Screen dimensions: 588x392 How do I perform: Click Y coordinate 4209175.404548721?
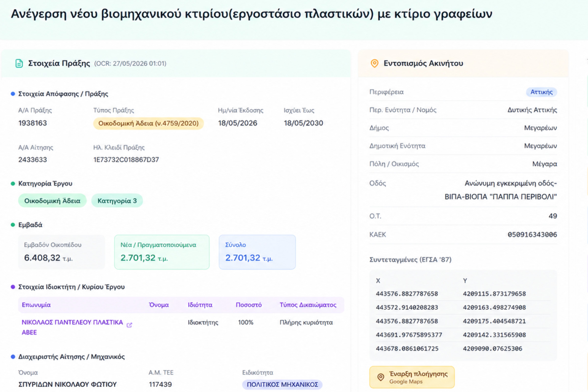click(x=495, y=321)
